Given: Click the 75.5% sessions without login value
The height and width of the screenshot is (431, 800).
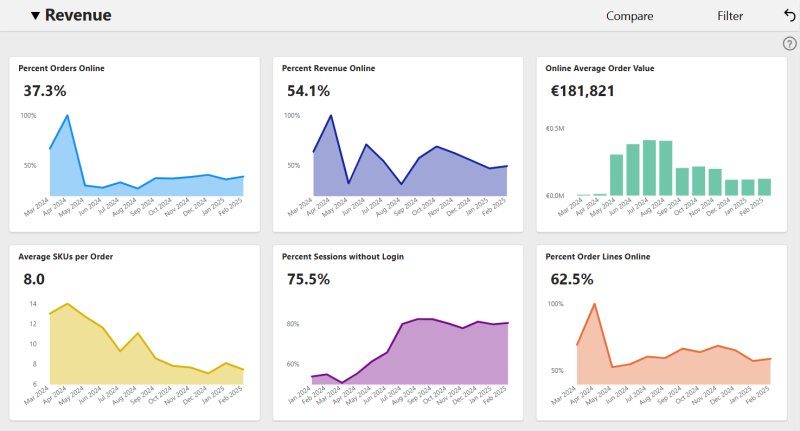Looking at the screenshot, I should point(308,279).
